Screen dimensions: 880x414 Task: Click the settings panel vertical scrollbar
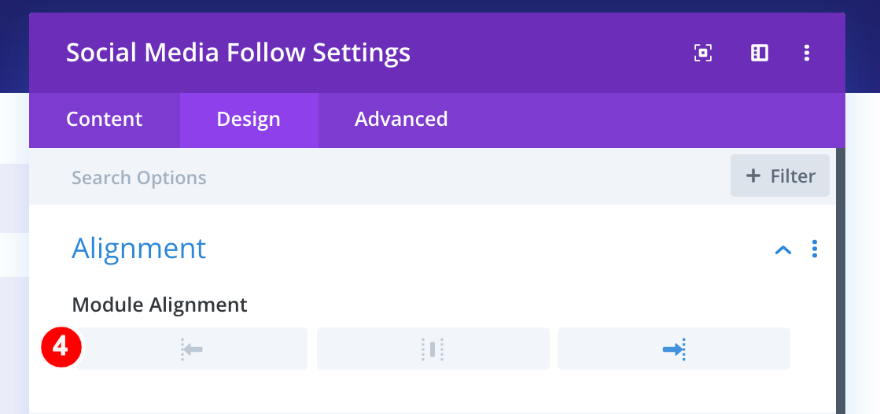tap(840, 280)
